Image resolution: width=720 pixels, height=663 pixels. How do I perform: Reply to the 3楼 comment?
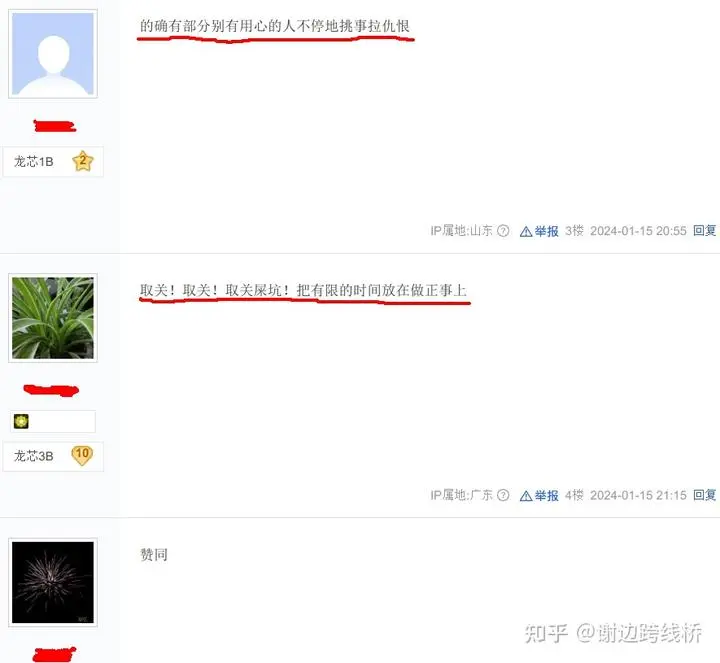click(x=704, y=230)
